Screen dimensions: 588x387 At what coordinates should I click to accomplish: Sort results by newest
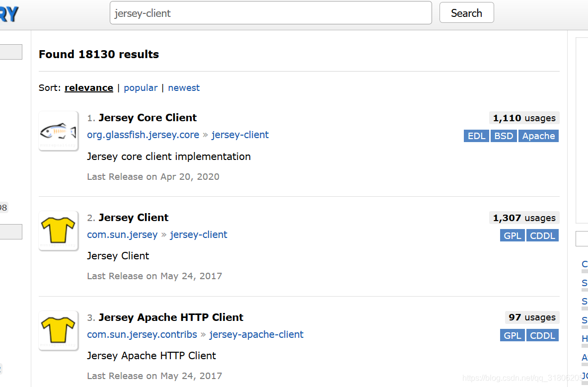(x=184, y=88)
